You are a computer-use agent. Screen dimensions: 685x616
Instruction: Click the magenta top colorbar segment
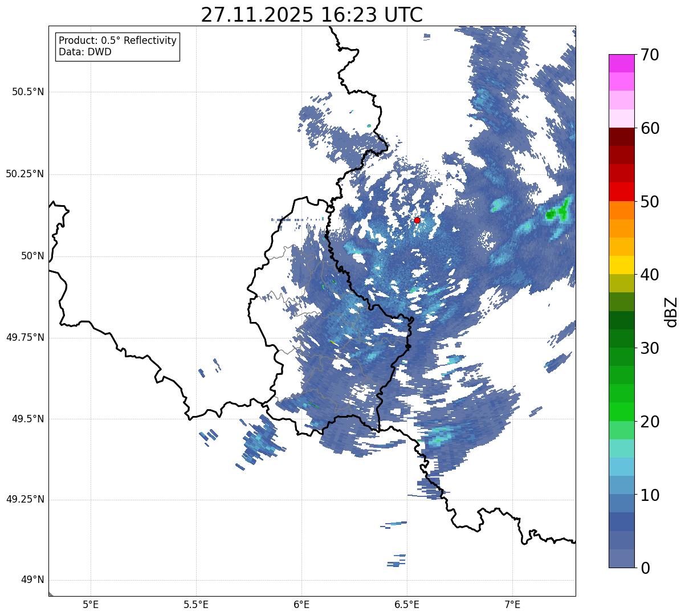[622, 63]
